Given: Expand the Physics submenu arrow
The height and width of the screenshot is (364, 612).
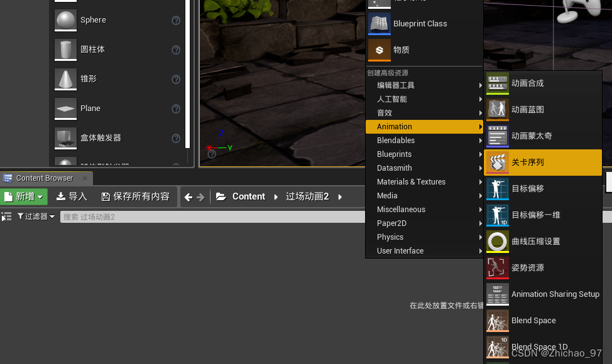Looking at the screenshot, I should click(x=479, y=237).
